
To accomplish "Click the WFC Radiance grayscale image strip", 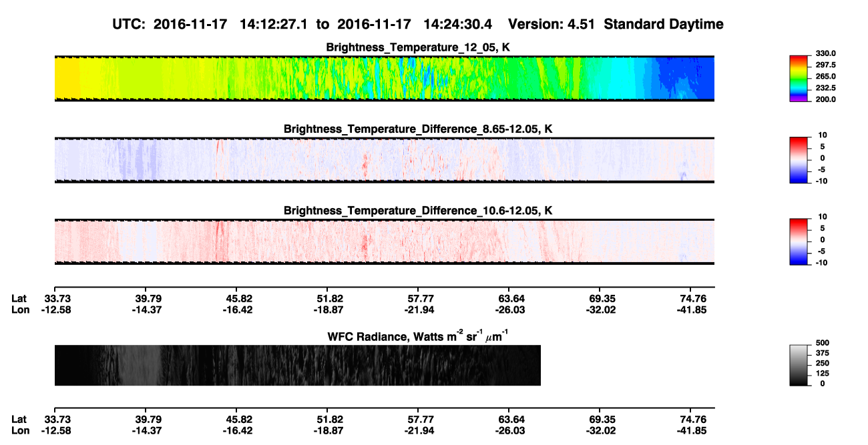I will pos(297,366).
